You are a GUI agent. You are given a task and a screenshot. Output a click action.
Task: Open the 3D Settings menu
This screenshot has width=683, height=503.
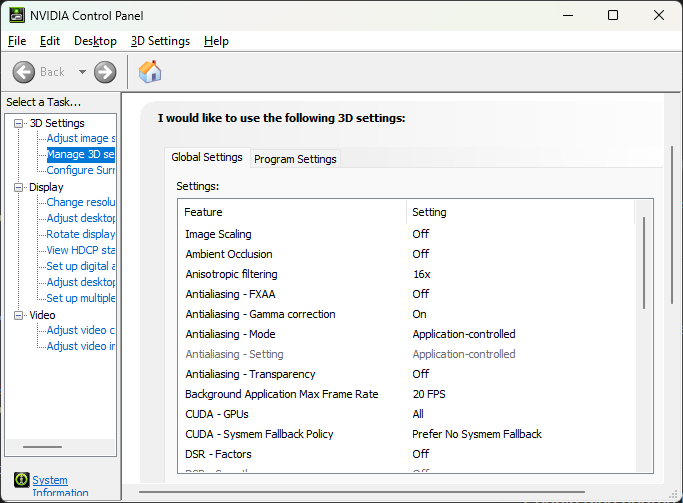[160, 41]
